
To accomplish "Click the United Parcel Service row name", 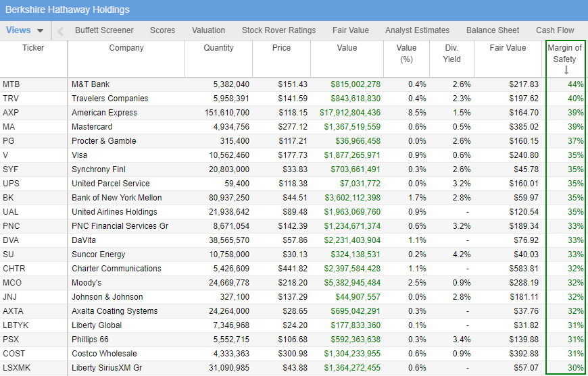I will tap(111, 184).
